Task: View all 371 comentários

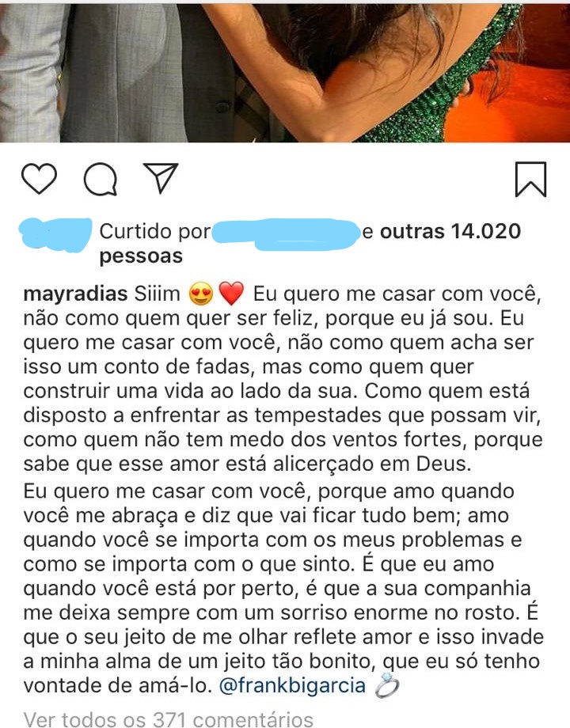Action: tap(168, 719)
